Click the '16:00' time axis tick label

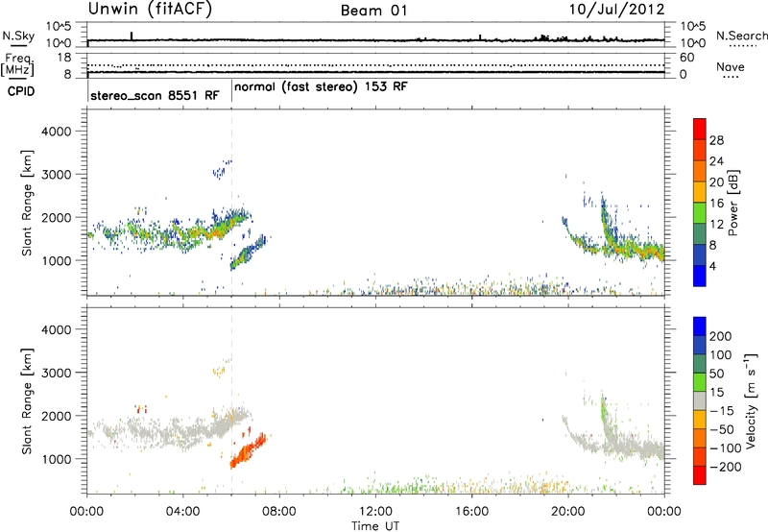coord(471,512)
